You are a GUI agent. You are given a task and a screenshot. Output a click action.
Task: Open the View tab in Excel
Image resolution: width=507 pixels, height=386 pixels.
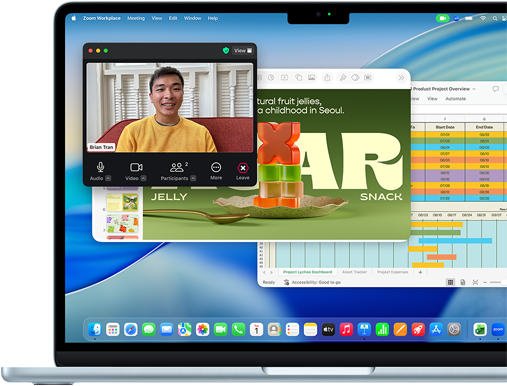click(x=432, y=99)
